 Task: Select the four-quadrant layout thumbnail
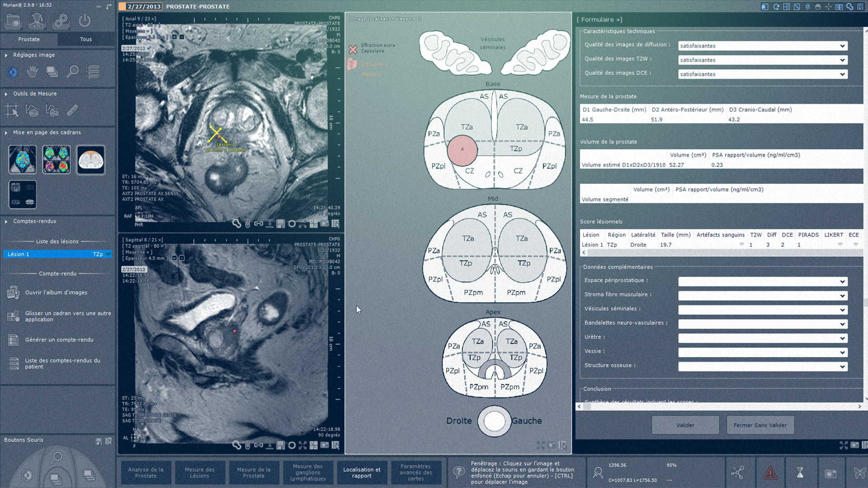pos(56,159)
